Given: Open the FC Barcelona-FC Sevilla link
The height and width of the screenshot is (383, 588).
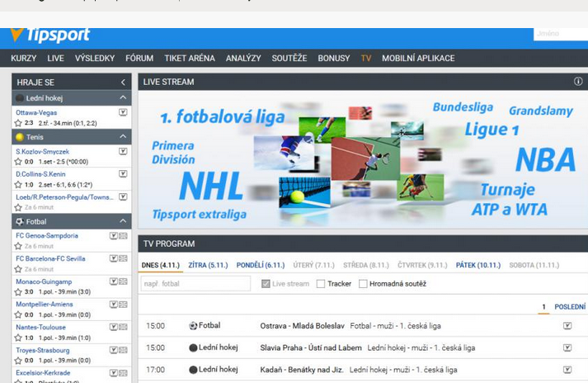Looking at the screenshot, I should pos(50,258).
